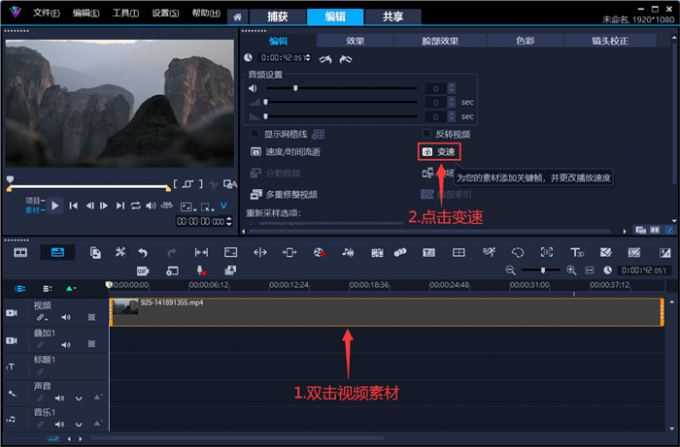680x447 pixels.
Task: Set mark-out bracket on preview
Action: click(x=201, y=184)
